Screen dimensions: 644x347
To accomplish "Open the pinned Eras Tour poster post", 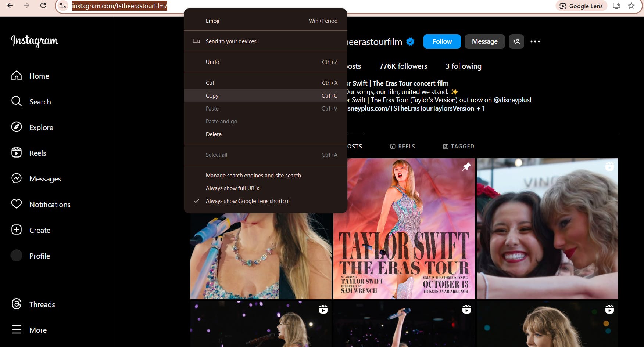I will tap(404, 228).
